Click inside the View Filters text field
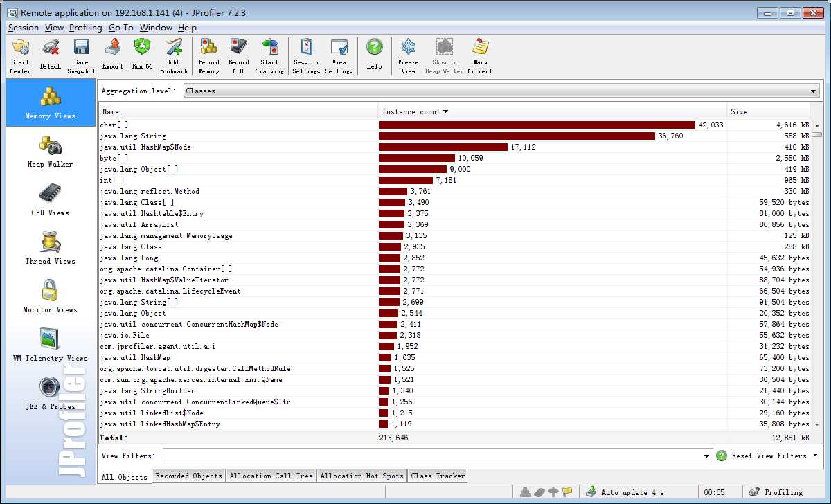The image size is (831, 504). click(x=431, y=456)
